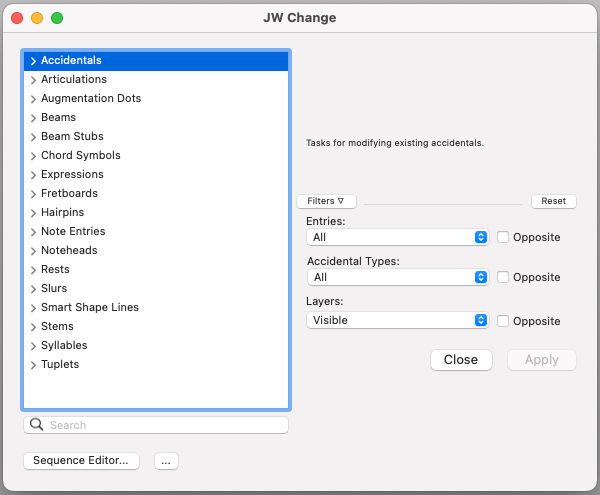Select the Chord Symbols row
Screen dimensions: 600x495
[x=156, y=155]
